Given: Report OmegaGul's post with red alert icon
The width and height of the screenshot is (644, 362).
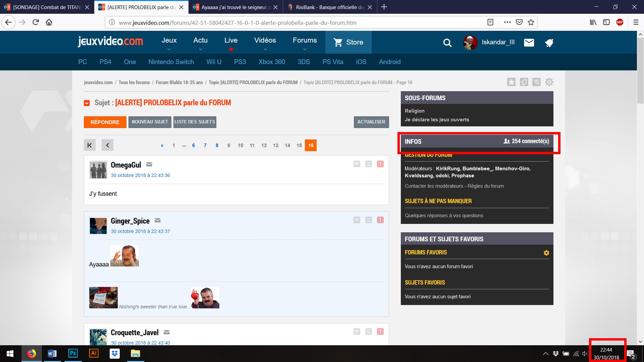Looking at the screenshot, I should [380, 164].
